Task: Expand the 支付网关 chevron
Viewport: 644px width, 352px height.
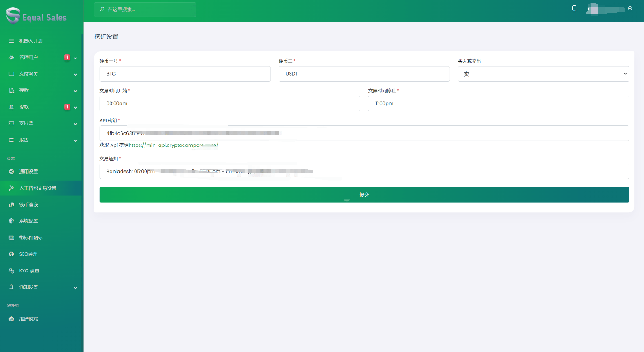Action: (x=75, y=74)
